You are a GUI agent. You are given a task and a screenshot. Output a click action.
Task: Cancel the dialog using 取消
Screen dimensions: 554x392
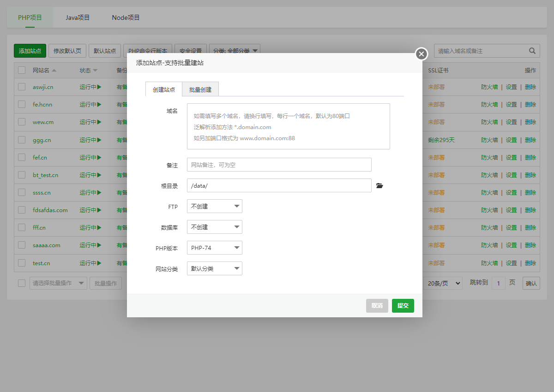(377, 305)
